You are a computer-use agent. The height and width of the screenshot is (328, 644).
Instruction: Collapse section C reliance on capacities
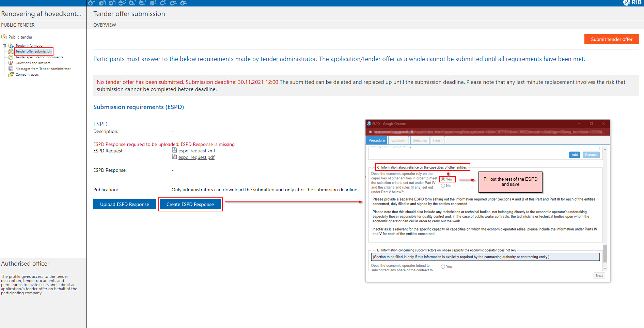374,168
